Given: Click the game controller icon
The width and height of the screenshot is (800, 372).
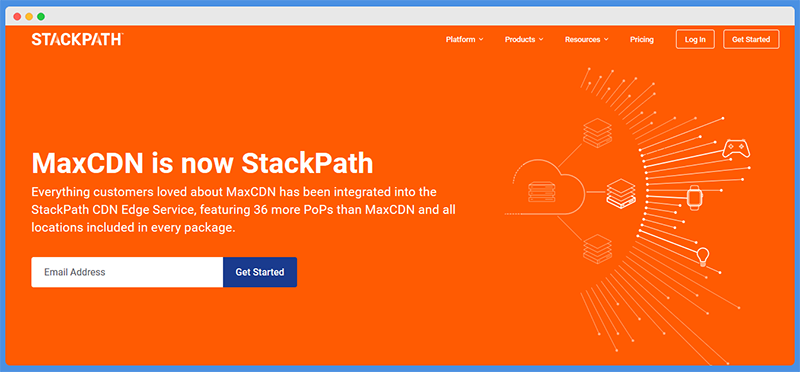Looking at the screenshot, I should point(736,148).
